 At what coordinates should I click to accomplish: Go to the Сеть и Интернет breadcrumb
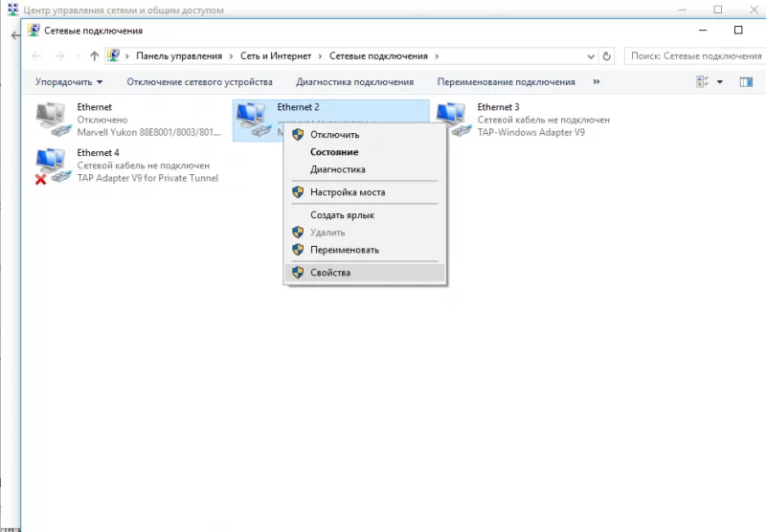coord(276,56)
